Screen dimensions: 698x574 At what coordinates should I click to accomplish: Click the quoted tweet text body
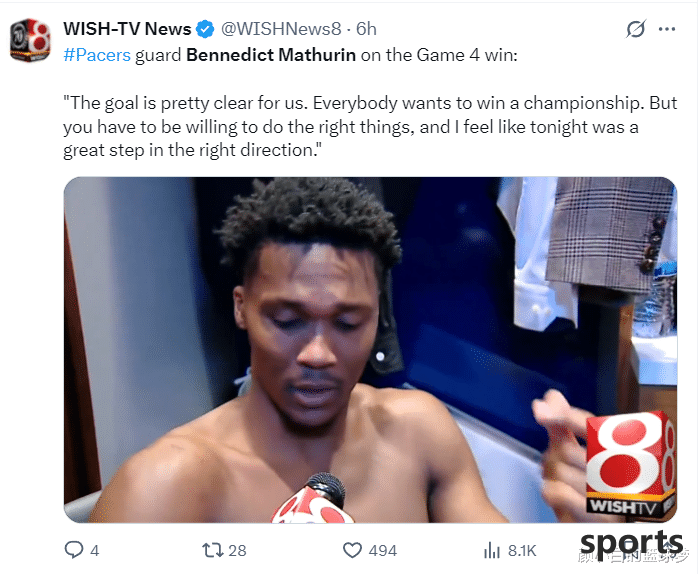370,126
